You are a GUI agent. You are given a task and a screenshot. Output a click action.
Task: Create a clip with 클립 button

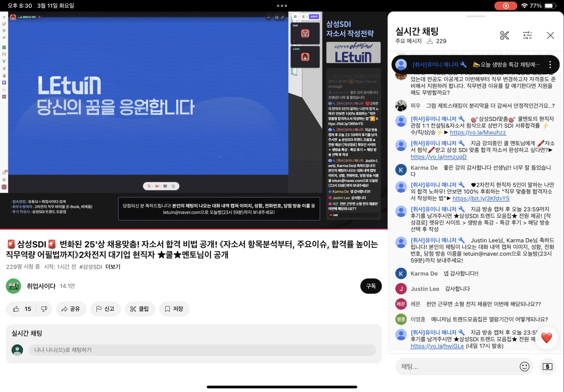pyautogui.click(x=140, y=309)
